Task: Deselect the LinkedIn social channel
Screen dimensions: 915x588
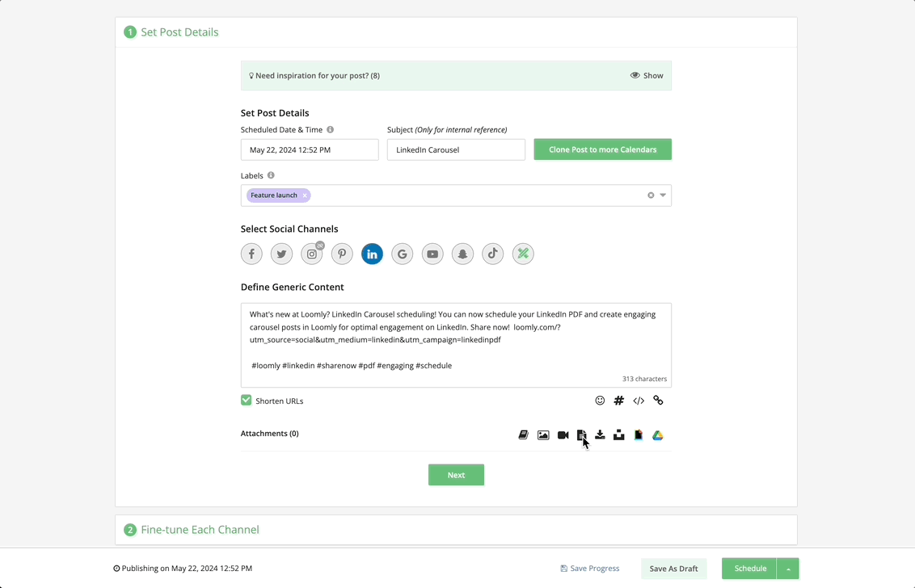Action: point(372,254)
